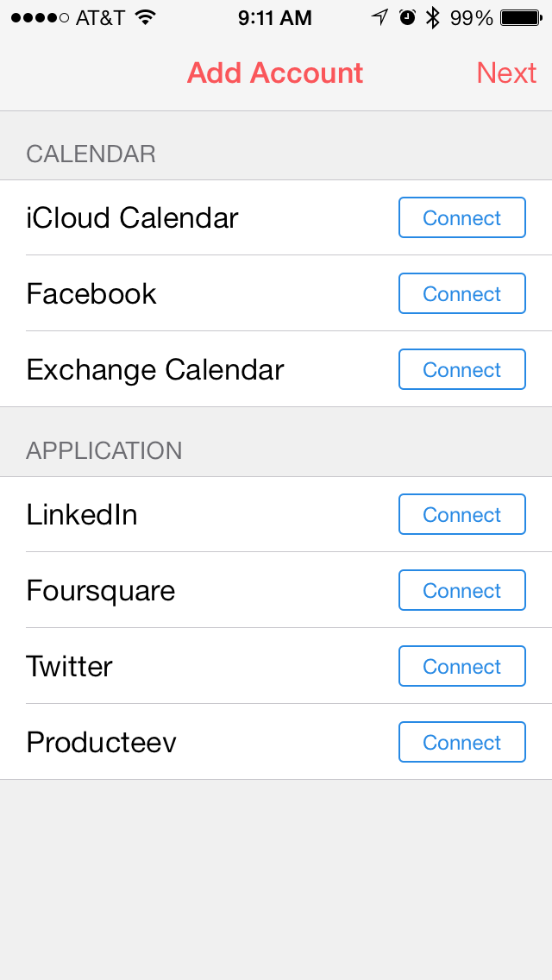
Task: Connect the Twitter application
Action: [461, 666]
